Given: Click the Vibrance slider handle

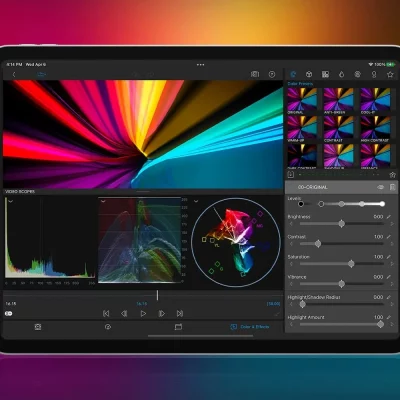Looking at the screenshot, I should pyautogui.click(x=341, y=284).
